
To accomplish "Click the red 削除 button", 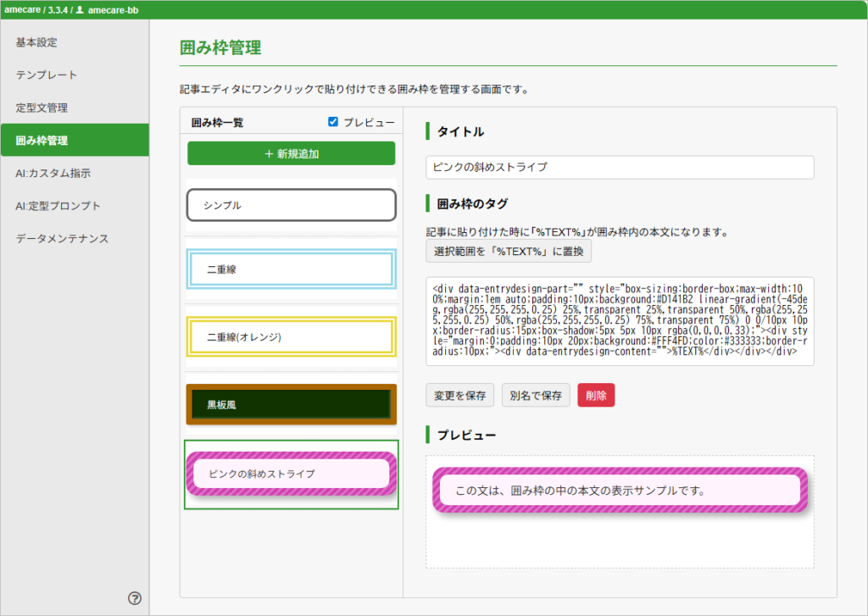I will 596,395.
